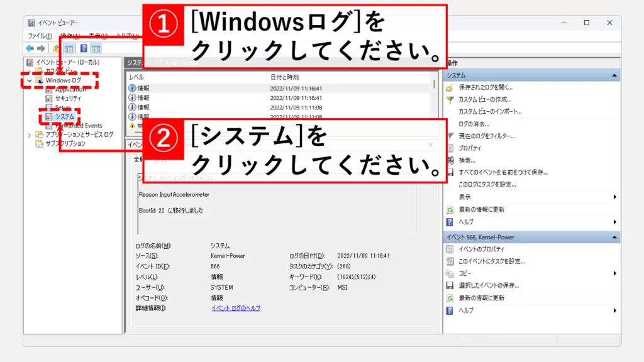Click the イベントのプロパティ icon
This screenshot has height=362, width=644.
tap(450, 249)
